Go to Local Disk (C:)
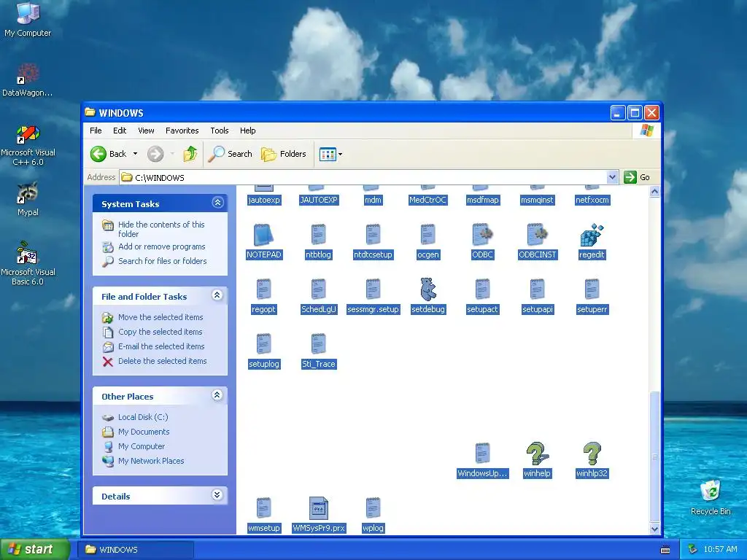The image size is (747, 560). click(x=143, y=417)
